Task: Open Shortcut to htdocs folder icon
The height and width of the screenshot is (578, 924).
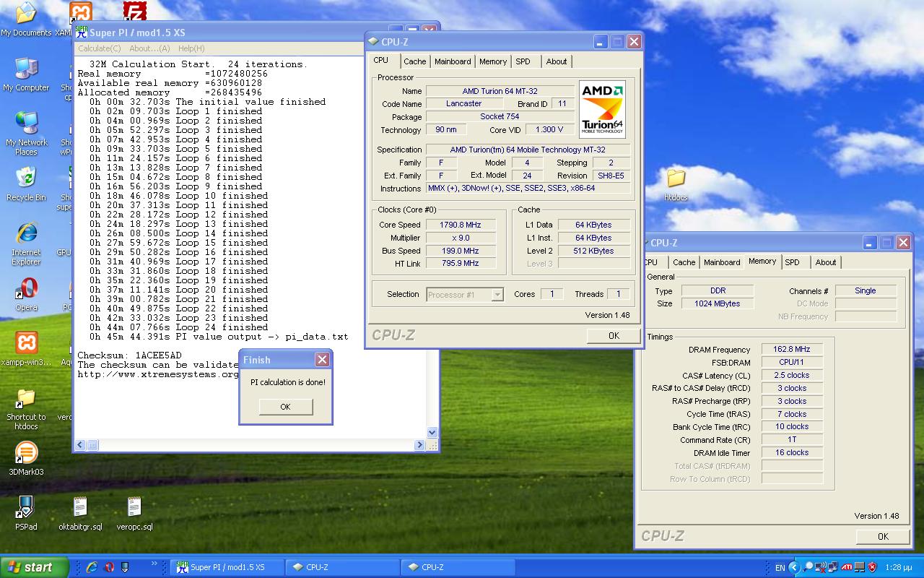Action: coord(26,408)
